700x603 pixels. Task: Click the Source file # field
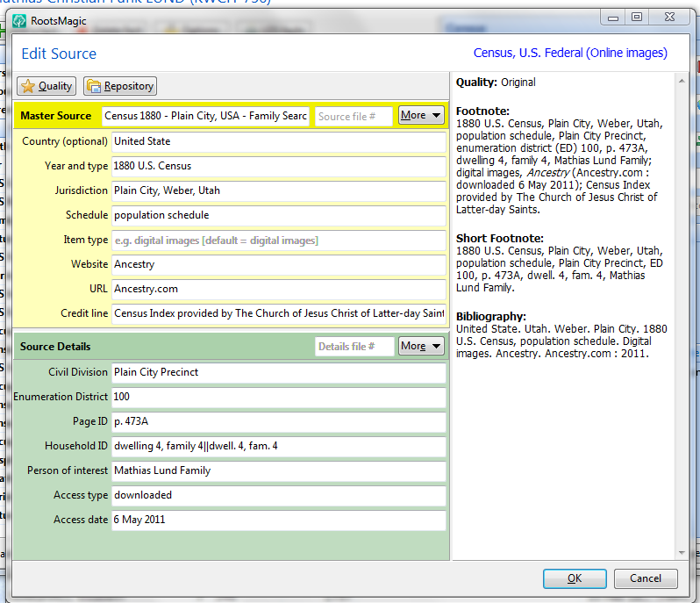354,116
